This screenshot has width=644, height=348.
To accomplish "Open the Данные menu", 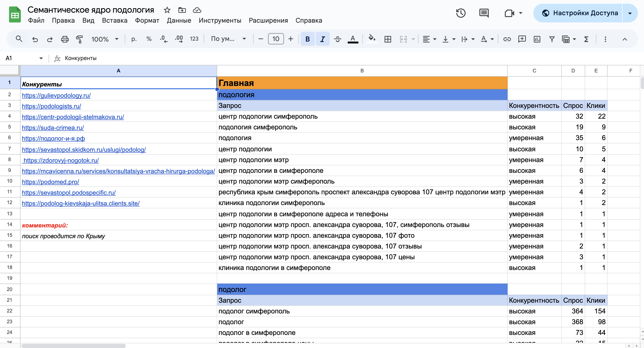I will coord(179,21).
